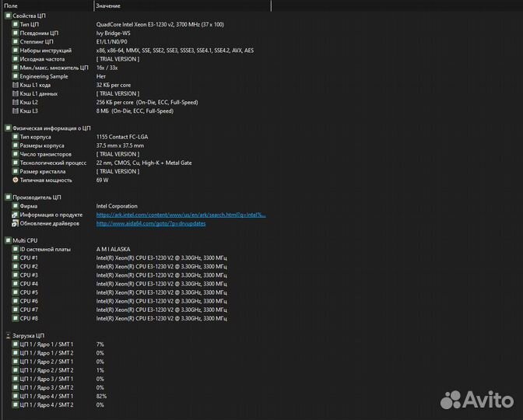This screenshot has height=420, width=523.
Task: Select the Наборы инструкций row
Action: pos(42,51)
